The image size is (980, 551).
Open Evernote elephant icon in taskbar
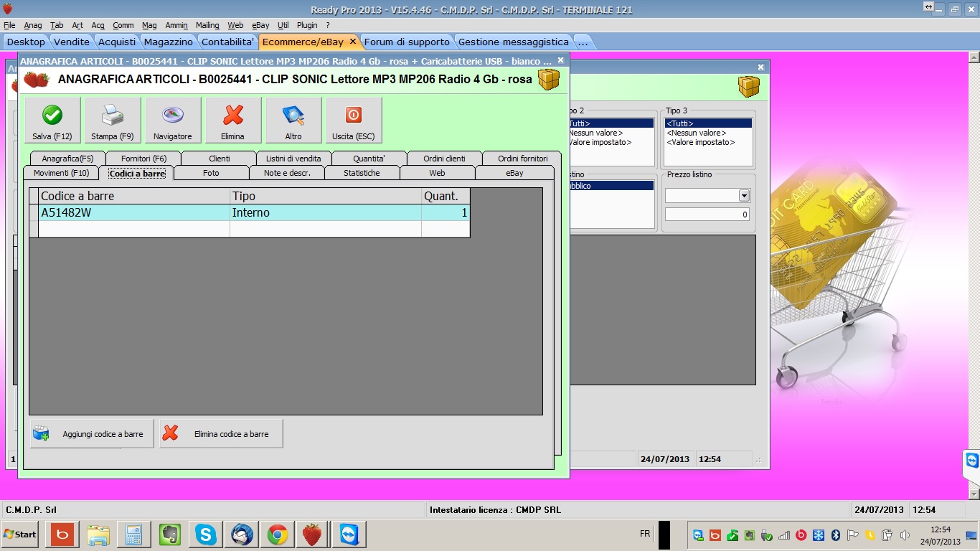point(170,534)
